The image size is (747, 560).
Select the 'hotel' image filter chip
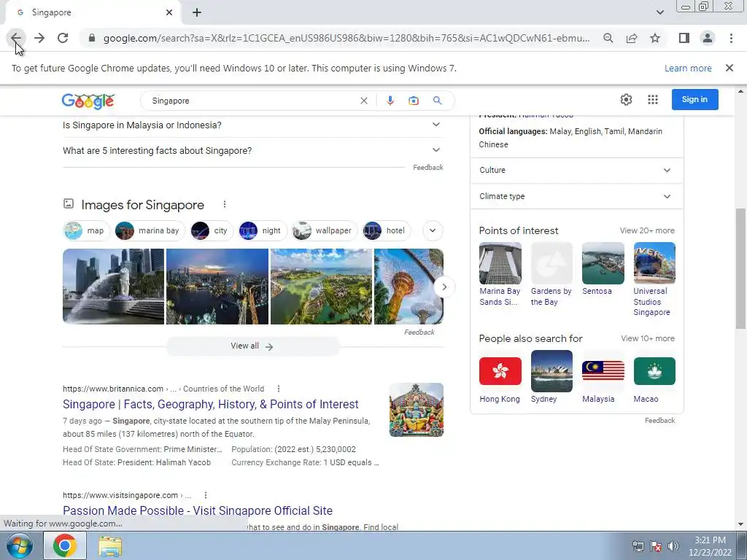387,230
